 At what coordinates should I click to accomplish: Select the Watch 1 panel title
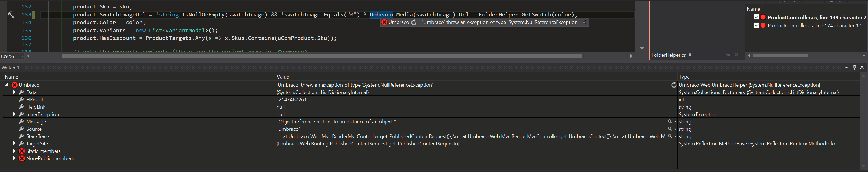[10, 68]
